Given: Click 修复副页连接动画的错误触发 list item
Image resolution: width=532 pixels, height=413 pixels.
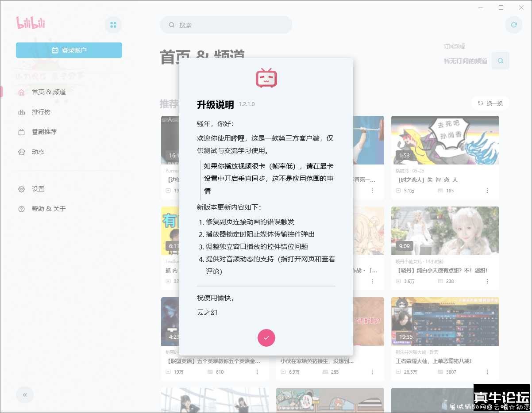Looking at the screenshot, I should pyautogui.click(x=250, y=222).
